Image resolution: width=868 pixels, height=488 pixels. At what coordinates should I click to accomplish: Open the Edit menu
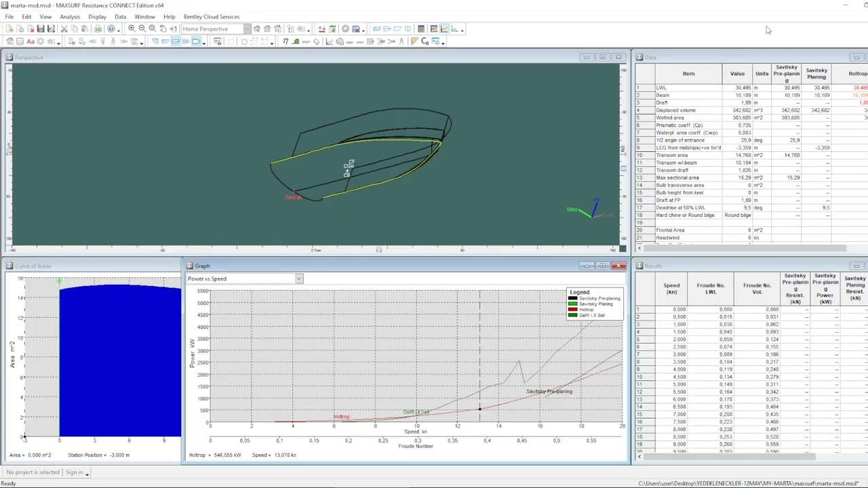(26, 17)
